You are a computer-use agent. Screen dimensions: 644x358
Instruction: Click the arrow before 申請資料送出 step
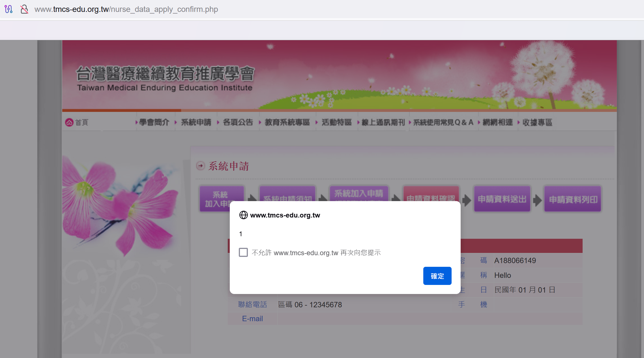(x=467, y=200)
